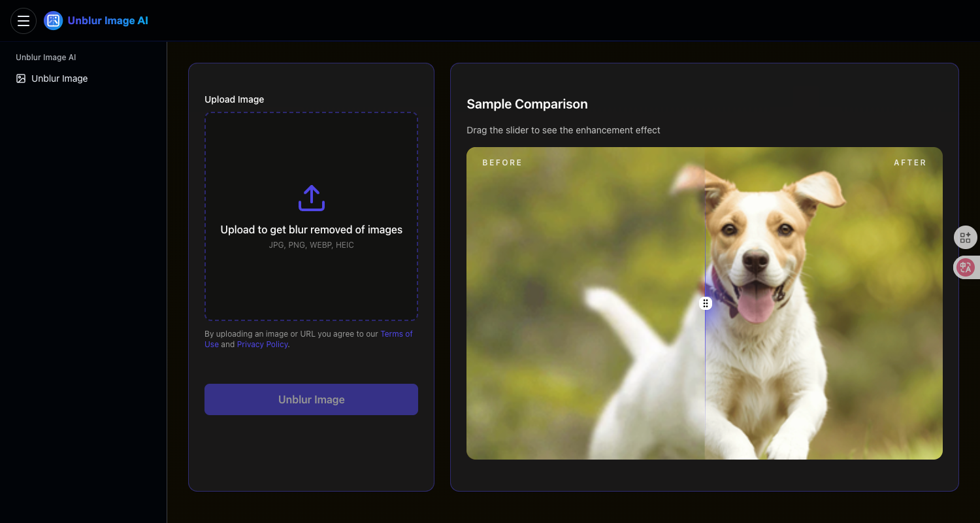980x523 pixels.
Task: Open the translate floating widget
Action: pyautogui.click(x=965, y=267)
